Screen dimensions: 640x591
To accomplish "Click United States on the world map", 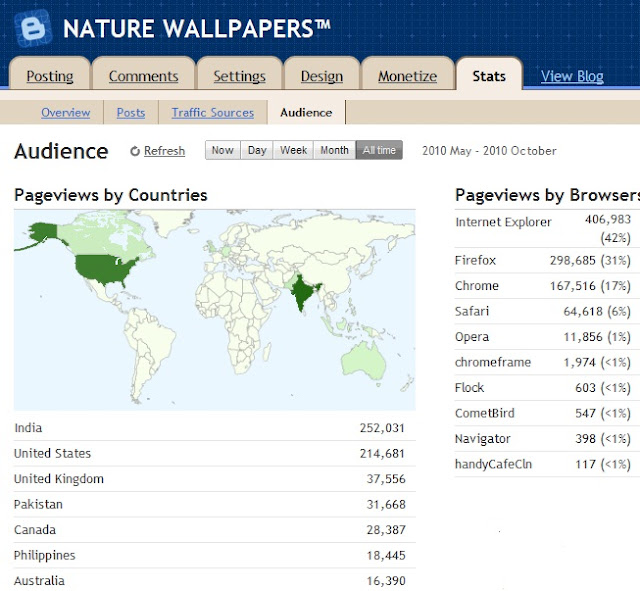I will tap(104, 269).
